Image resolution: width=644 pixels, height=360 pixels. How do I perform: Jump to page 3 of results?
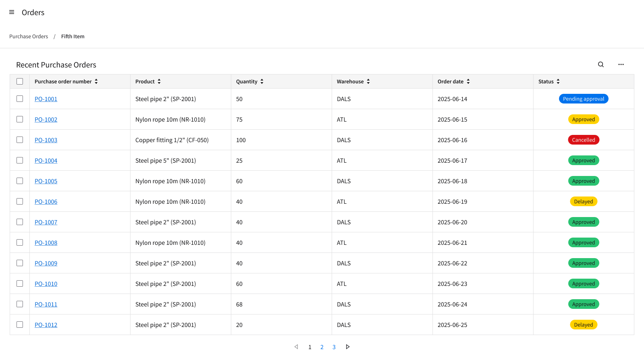334,347
